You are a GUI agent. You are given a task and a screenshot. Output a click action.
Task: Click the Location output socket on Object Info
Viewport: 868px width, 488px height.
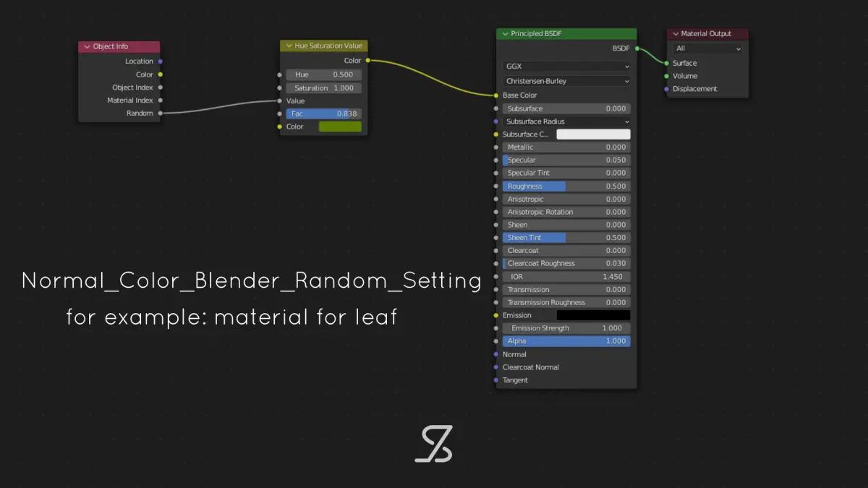160,61
